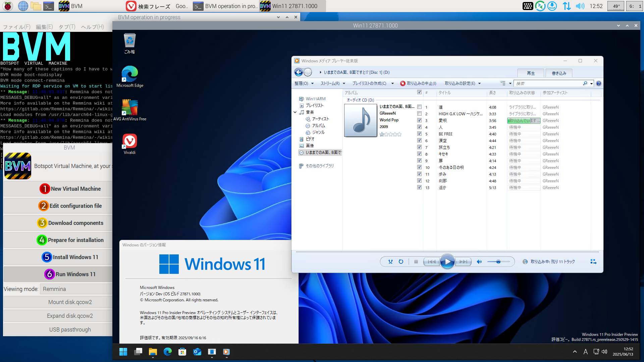Screen dimensions: 644x362
Task: Click the previous track button
Action: pyautogui.click(x=431, y=262)
